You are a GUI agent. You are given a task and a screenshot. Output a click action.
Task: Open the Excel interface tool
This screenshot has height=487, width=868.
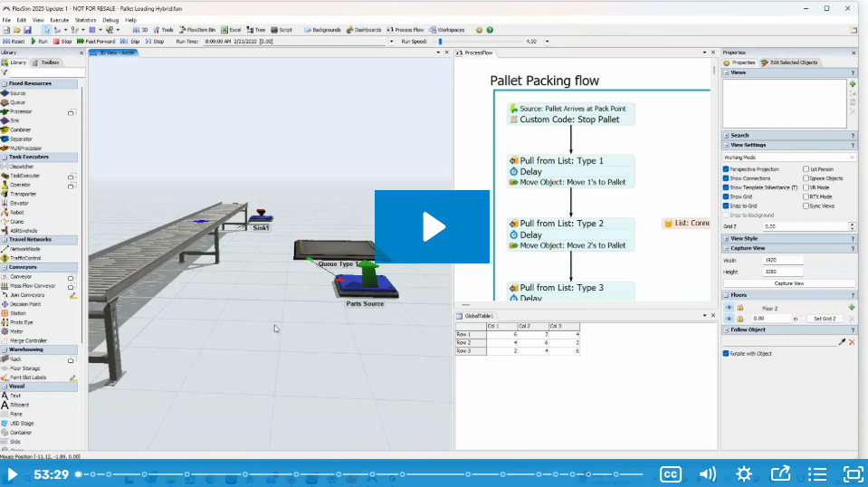(231, 30)
